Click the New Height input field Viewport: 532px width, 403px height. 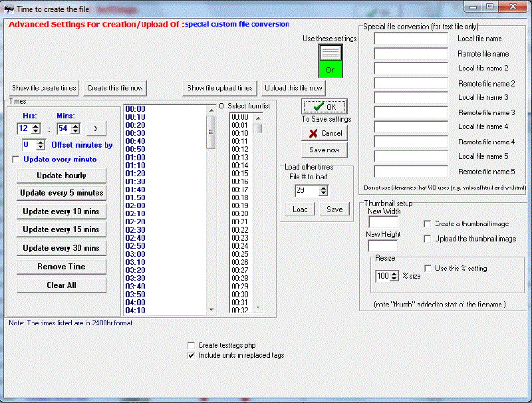(x=383, y=245)
